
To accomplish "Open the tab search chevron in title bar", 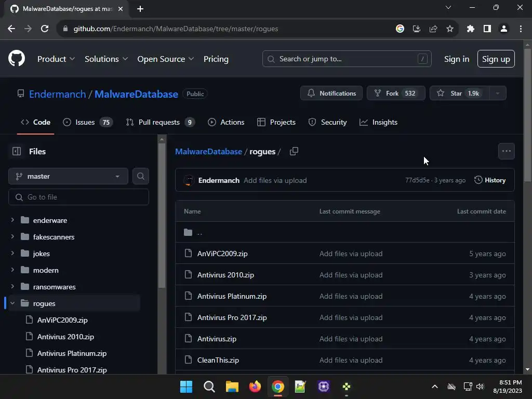I will 448,7.
